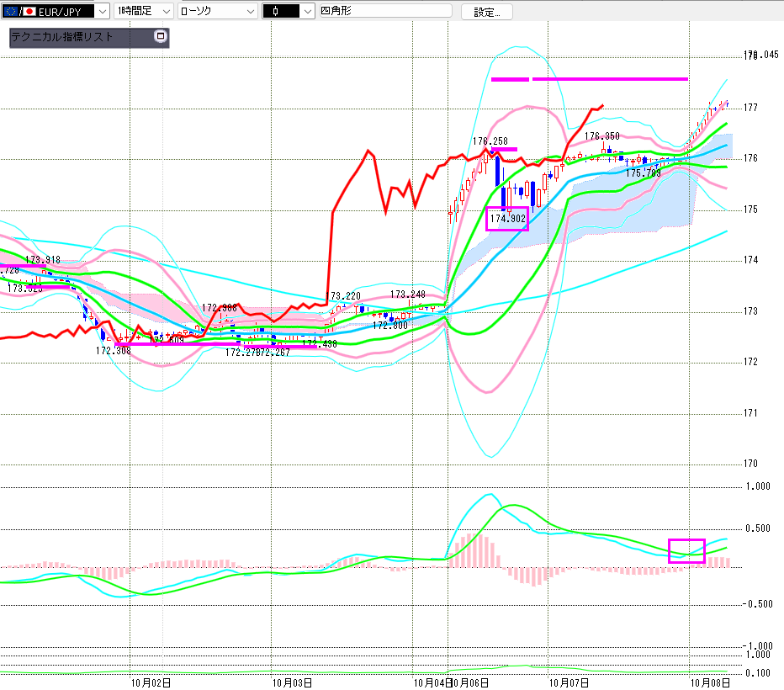Open the 設定... settings button
The image size is (784, 690).
click(492, 12)
